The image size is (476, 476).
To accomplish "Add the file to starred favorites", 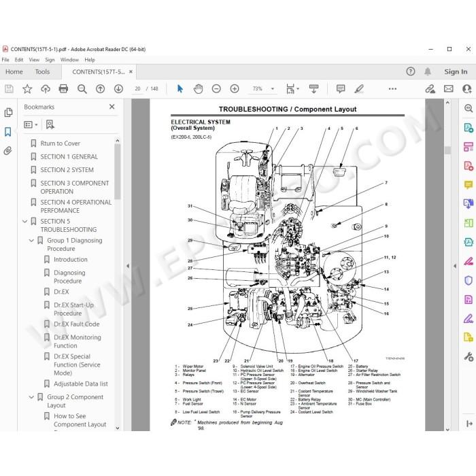I will tap(27, 88).
